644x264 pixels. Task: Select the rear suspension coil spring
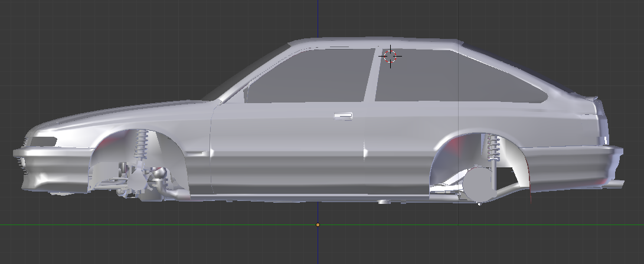click(x=492, y=147)
